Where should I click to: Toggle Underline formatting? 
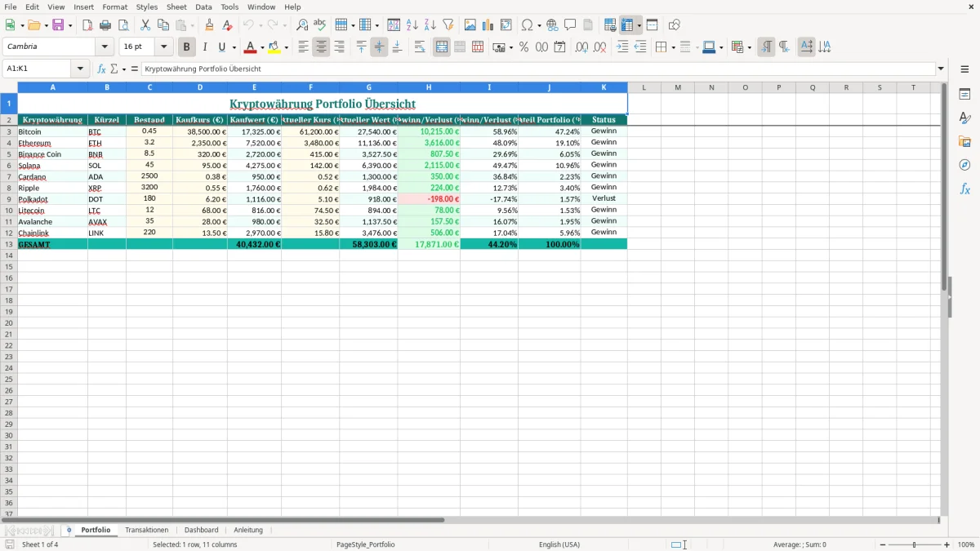221,47
